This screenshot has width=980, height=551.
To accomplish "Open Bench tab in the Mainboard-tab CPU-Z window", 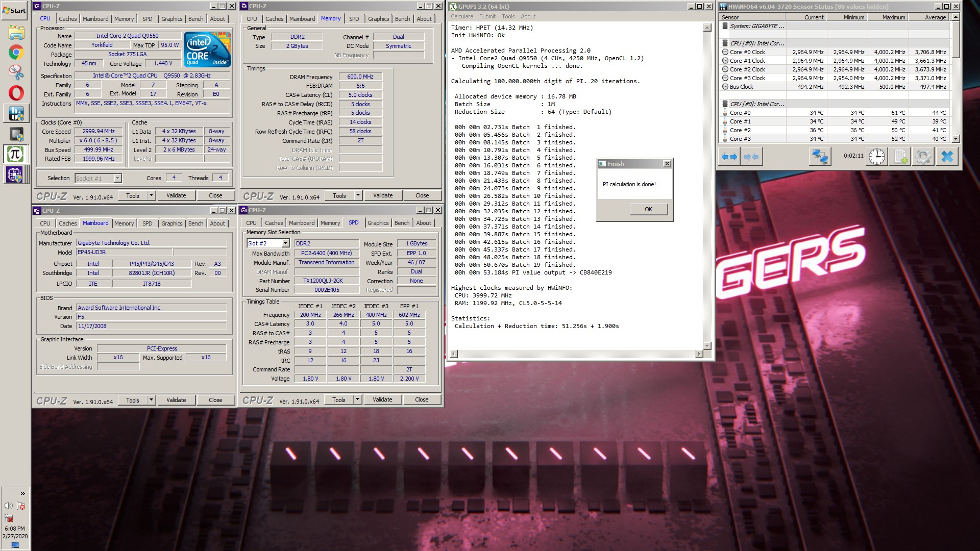I will coord(195,223).
